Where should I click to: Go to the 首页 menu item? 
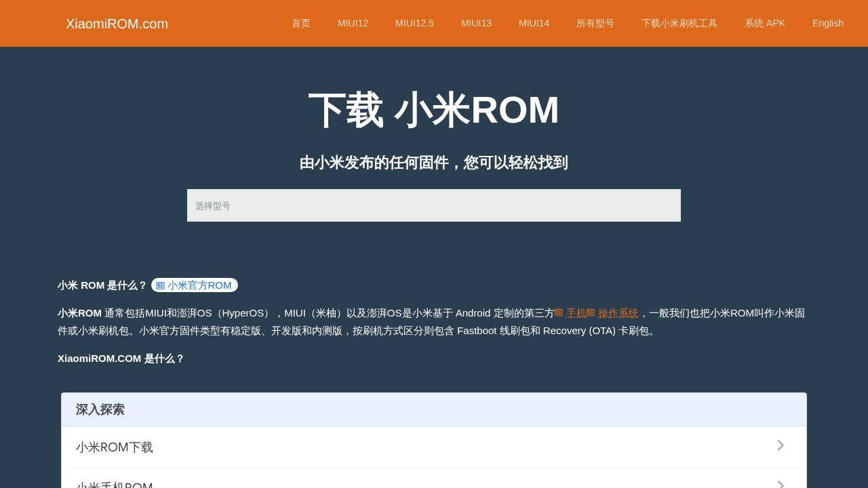(x=301, y=23)
